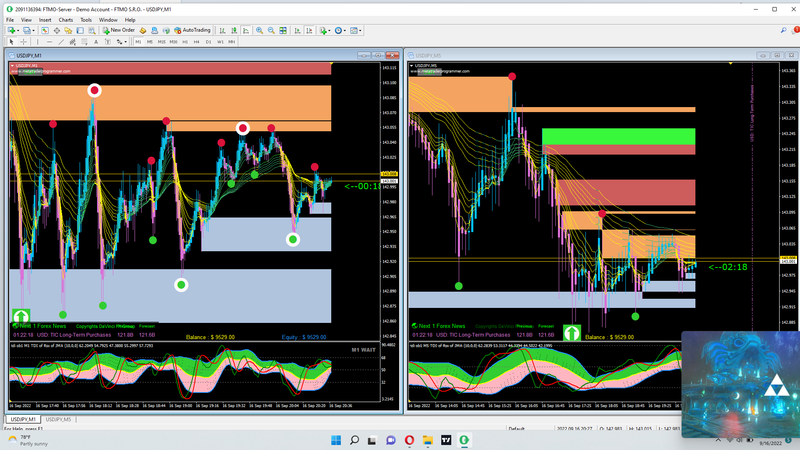Open the Opera browser from taskbar

(409, 440)
